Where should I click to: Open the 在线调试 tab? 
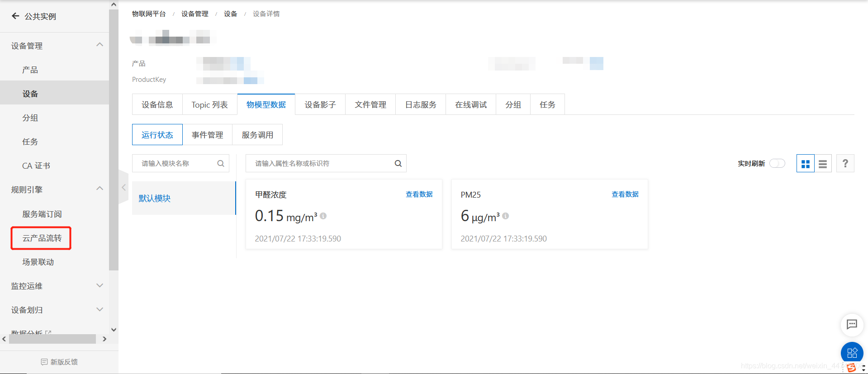pos(471,104)
